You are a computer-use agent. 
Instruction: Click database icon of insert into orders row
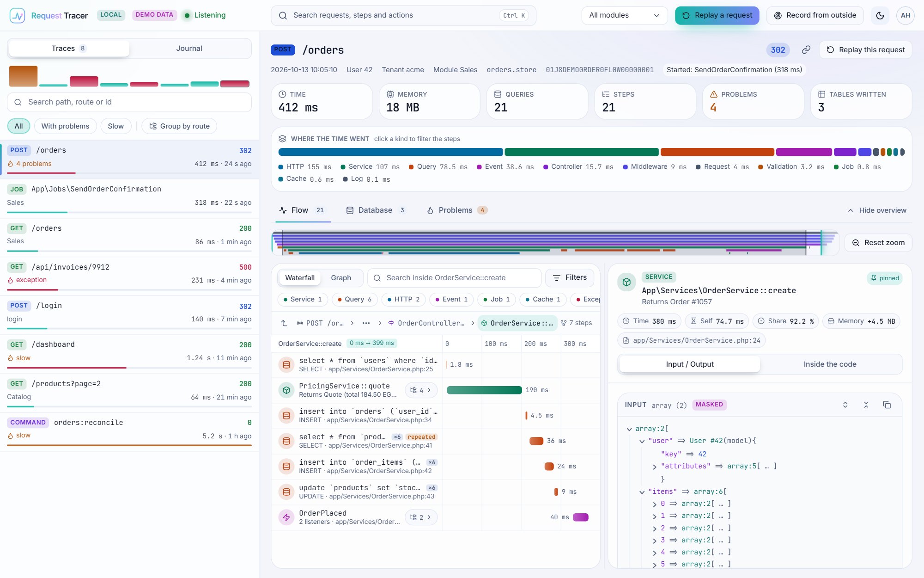click(x=286, y=416)
